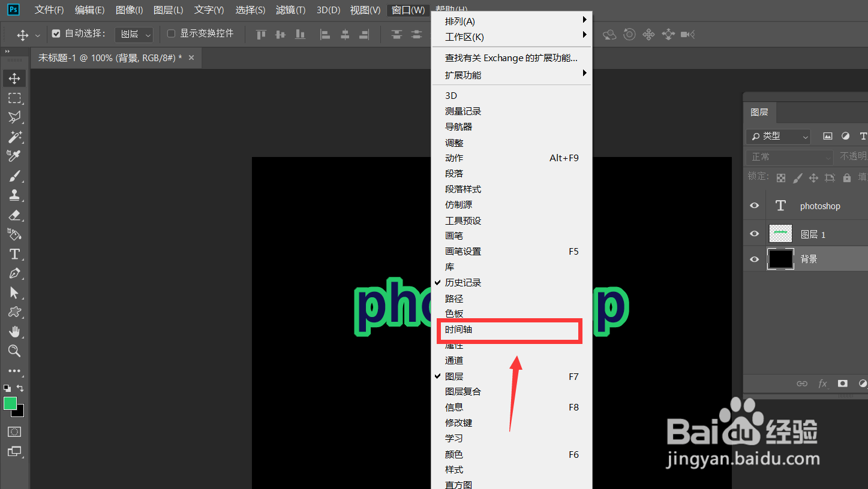The image size is (868, 489).
Task: Open the 图层 auto-select target dropdown
Action: tap(134, 34)
